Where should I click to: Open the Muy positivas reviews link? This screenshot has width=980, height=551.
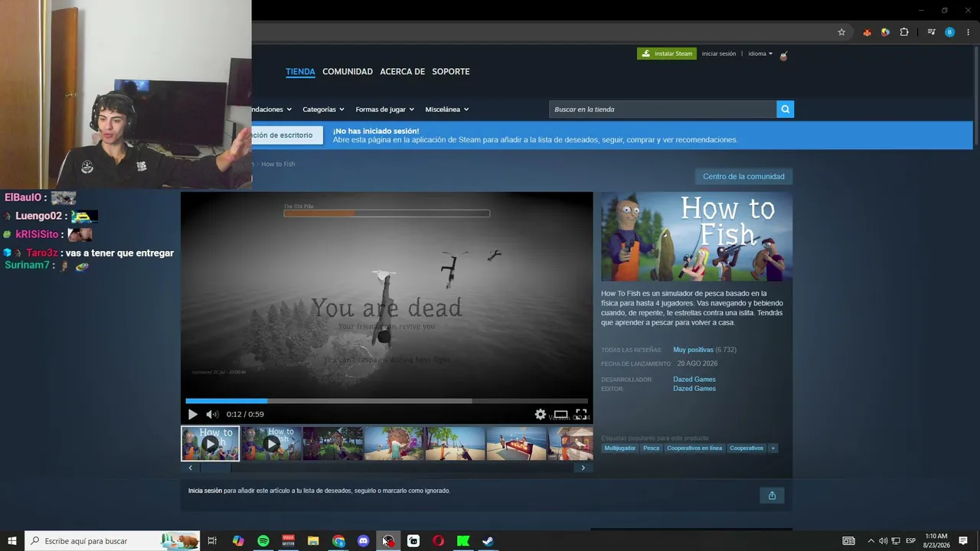[693, 350]
